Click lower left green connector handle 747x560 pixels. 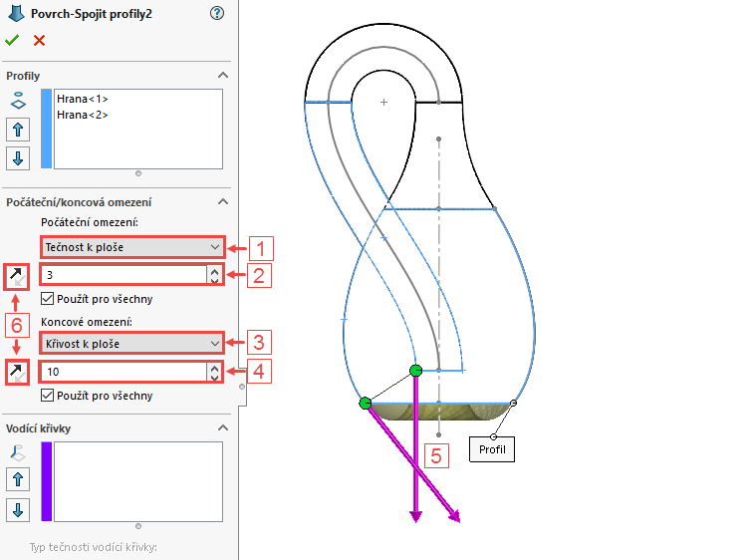366,404
